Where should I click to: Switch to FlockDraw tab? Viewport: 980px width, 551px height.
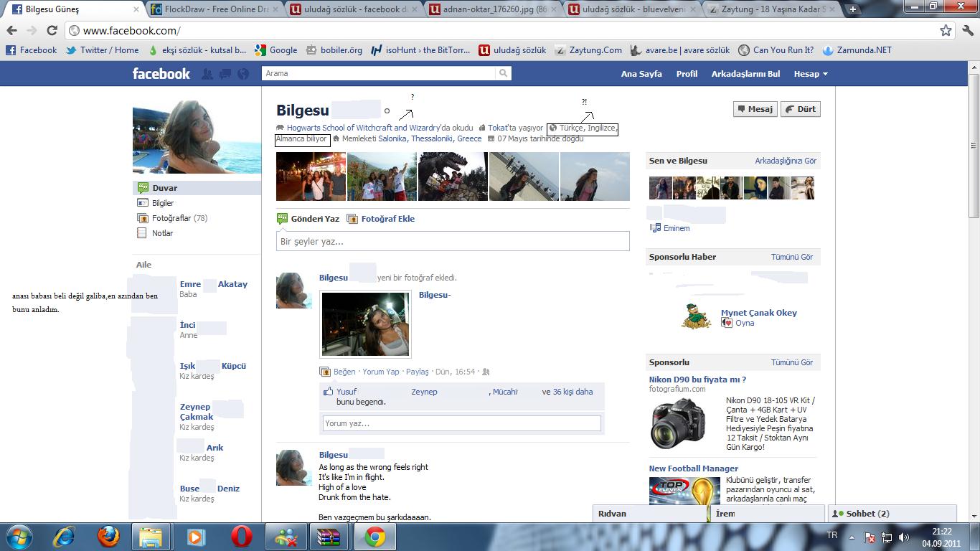click(213, 9)
